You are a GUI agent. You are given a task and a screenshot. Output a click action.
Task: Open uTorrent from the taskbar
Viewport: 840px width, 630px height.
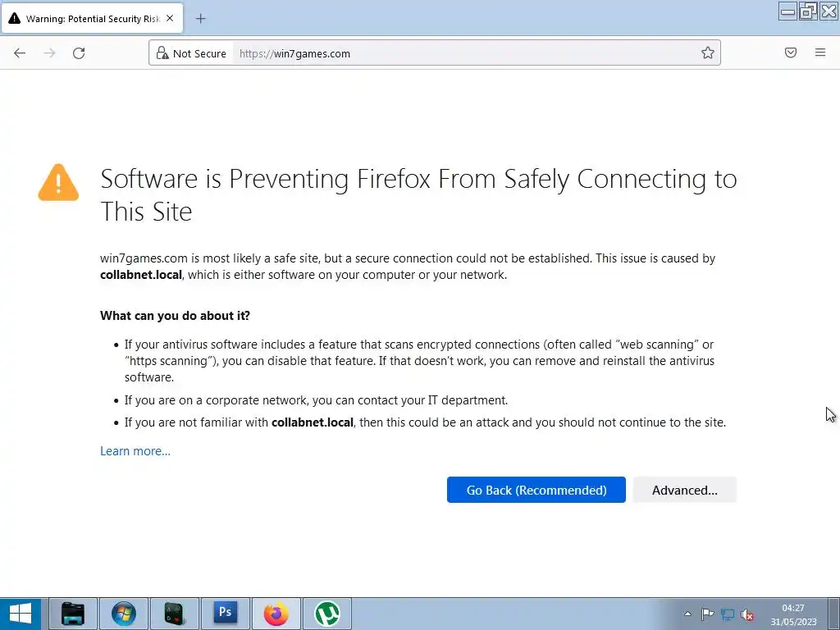(x=327, y=614)
